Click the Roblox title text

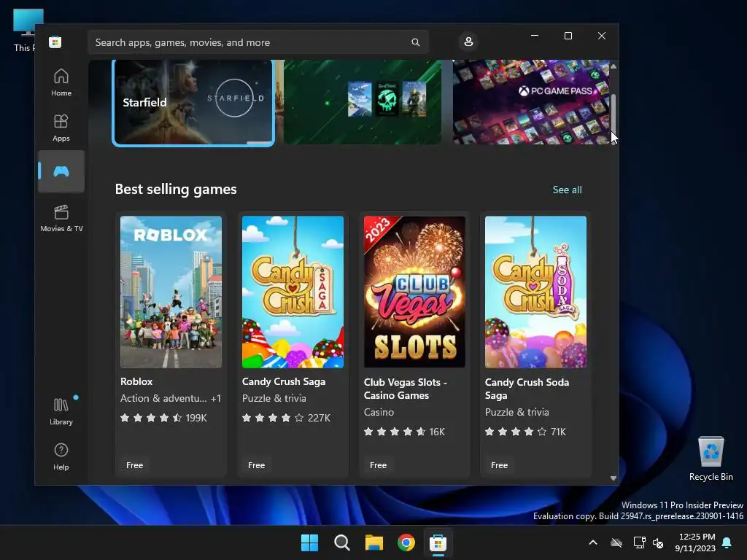click(x=136, y=381)
